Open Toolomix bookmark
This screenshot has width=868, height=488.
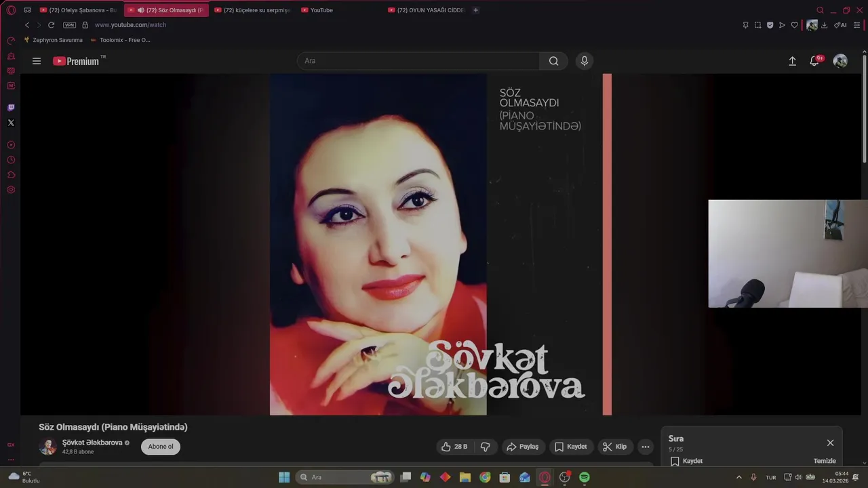120,40
